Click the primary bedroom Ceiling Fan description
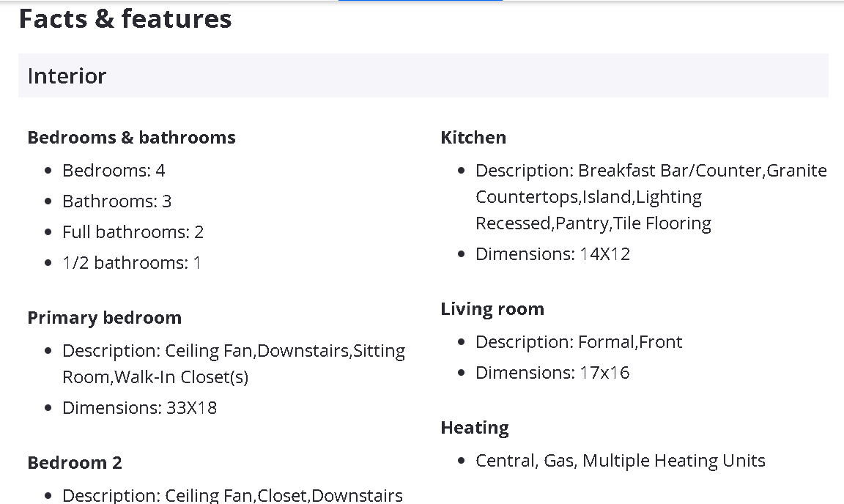This screenshot has height=504, width=844. pyautogui.click(x=233, y=364)
